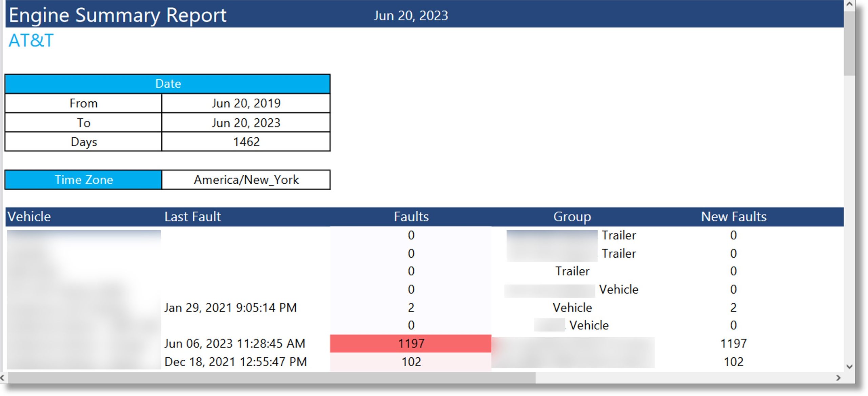Select the To label cell

(83, 122)
